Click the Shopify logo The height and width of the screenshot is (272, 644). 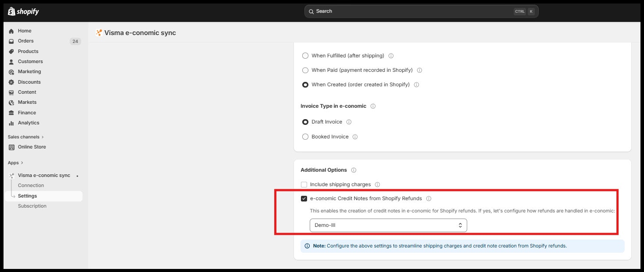pos(23,11)
